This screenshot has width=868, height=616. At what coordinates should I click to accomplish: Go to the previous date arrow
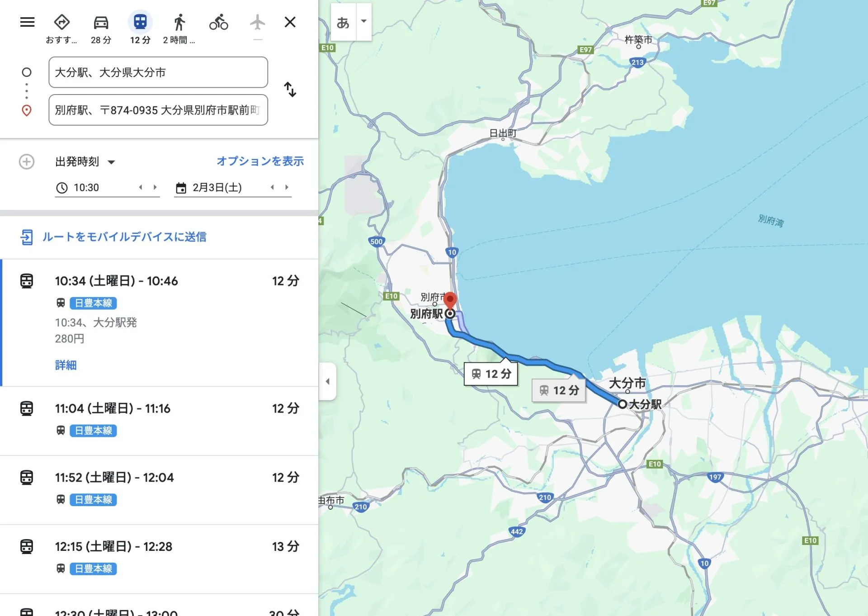[272, 187]
